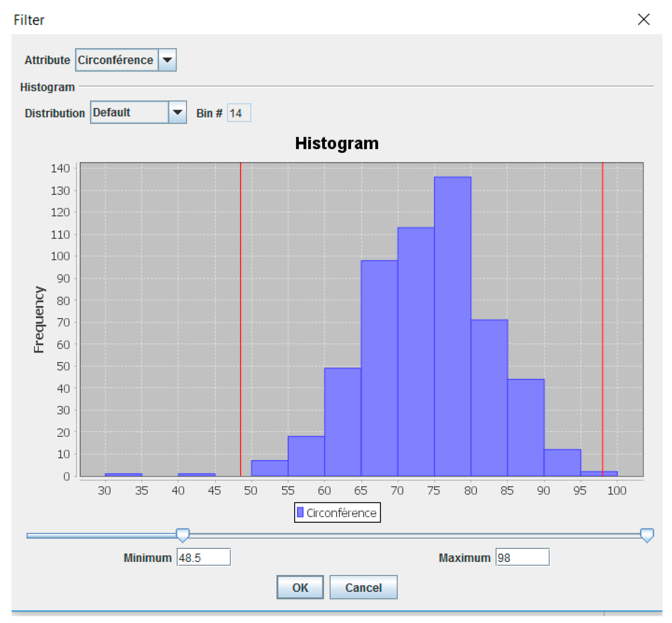This screenshot has width=672, height=623.
Task: Click the left red minimum marker line
Action: tap(241, 303)
